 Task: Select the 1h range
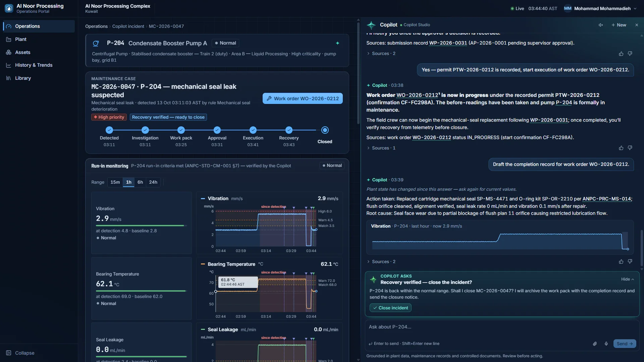click(128, 182)
